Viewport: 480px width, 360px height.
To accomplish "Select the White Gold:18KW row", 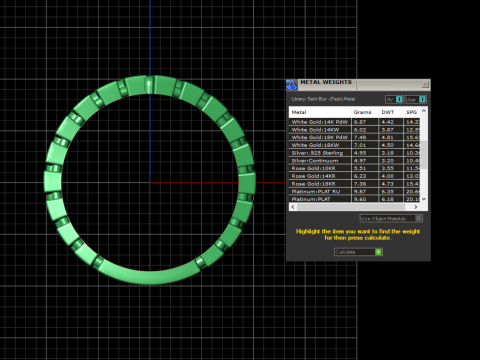I will (x=354, y=145).
